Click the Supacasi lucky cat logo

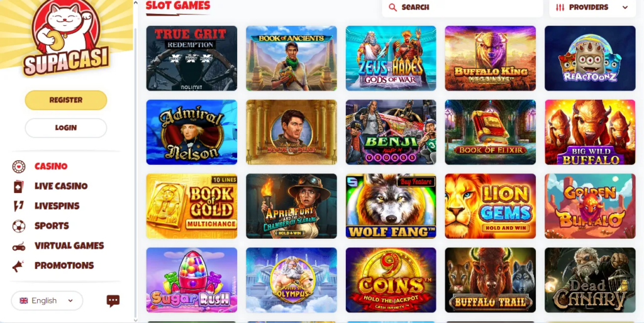(x=65, y=38)
